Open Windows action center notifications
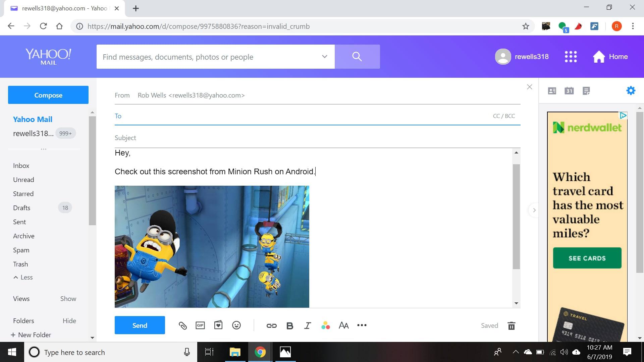 click(x=627, y=352)
